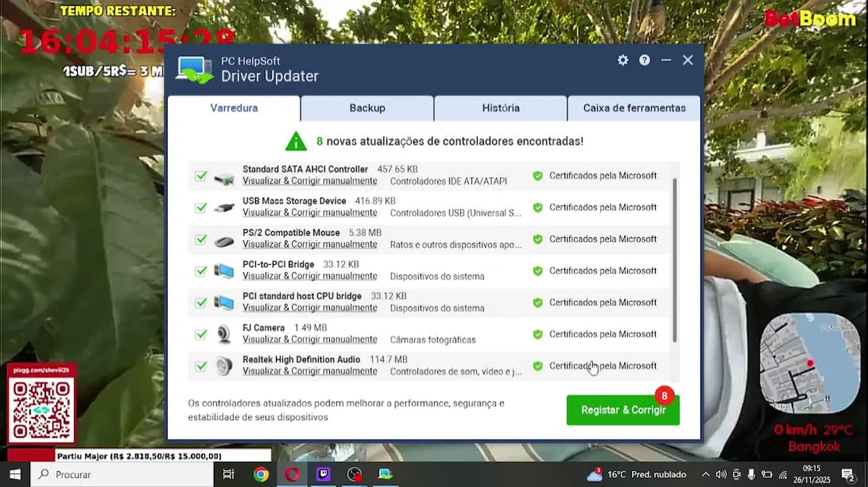The height and width of the screenshot is (487, 868).
Task: Click the QR code overlay image
Action: click(x=41, y=409)
